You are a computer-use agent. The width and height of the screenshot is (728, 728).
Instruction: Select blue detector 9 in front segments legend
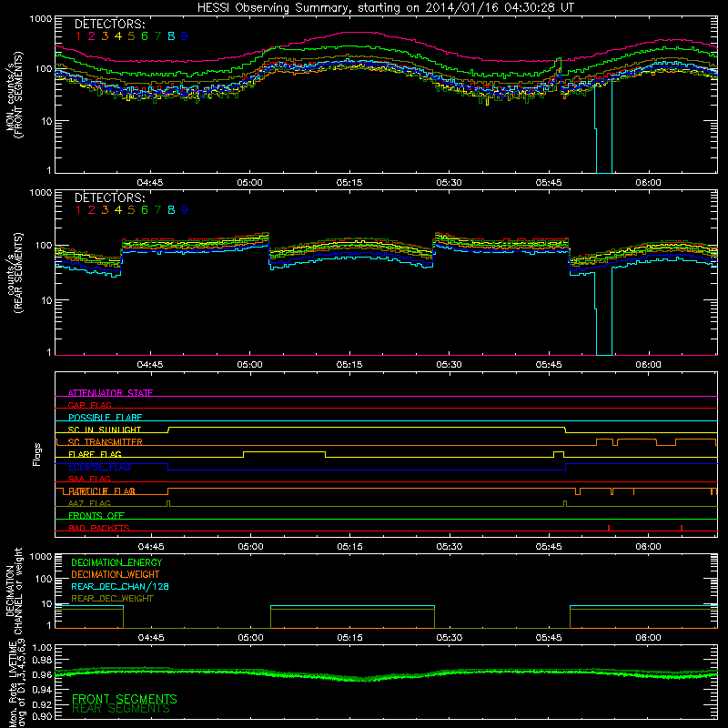185,36
